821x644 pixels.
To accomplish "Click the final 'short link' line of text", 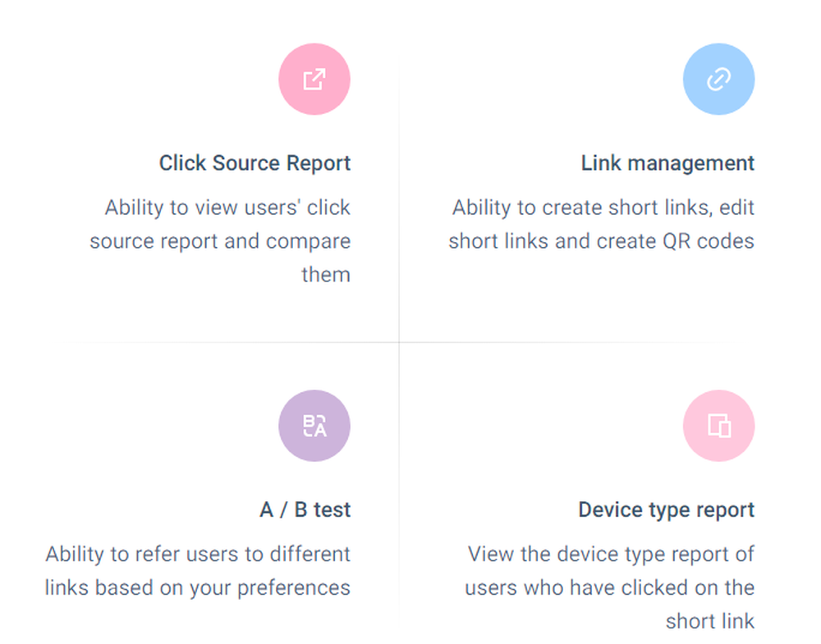I will click(x=710, y=621).
